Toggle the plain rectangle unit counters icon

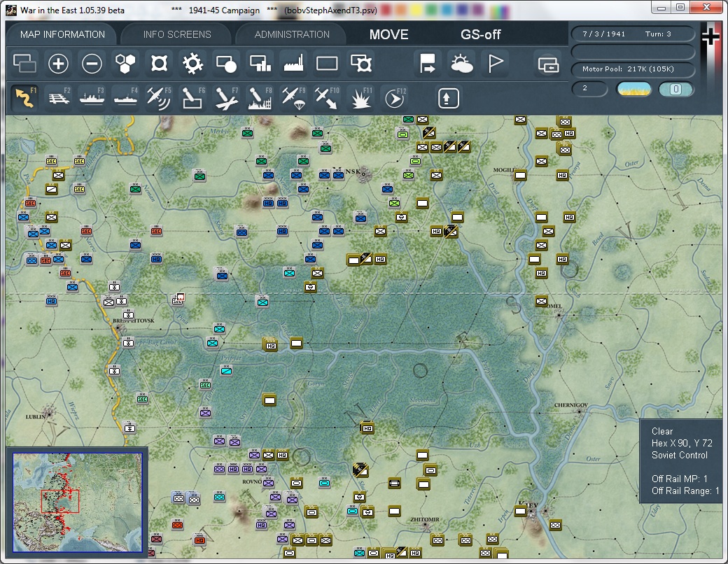pos(327,64)
